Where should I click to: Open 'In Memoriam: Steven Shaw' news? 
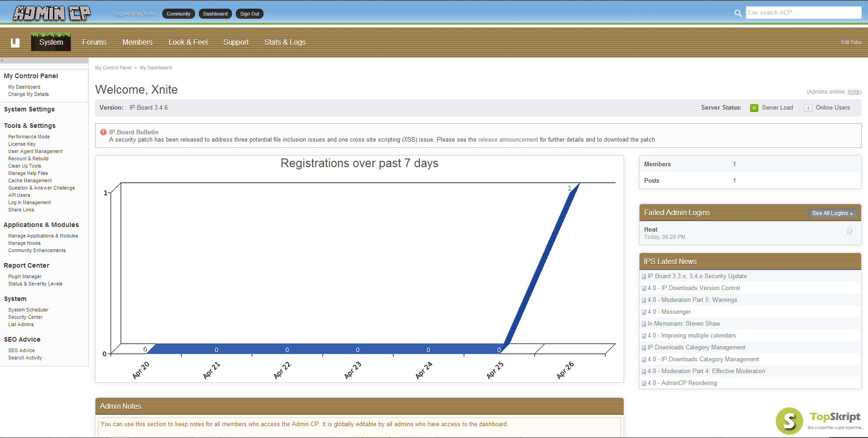point(683,324)
